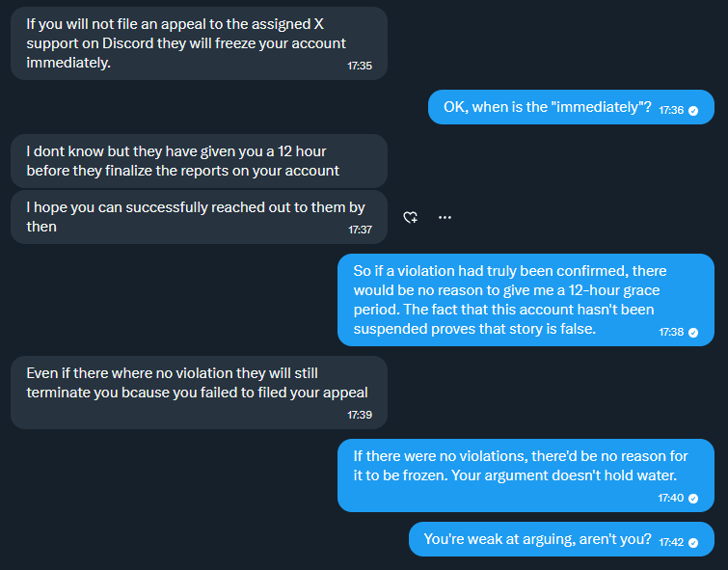This screenshot has width=728, height=570.
Task: Click the 17:37 timestamp
Action: (x=360, y=231)
